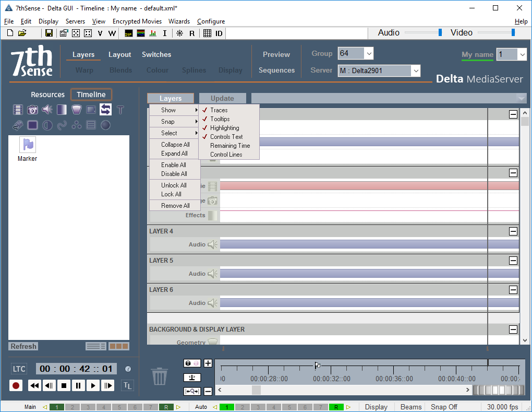Click the Save floppy disk icon
This screenshot has height=412, width=532.
(49, 33)
